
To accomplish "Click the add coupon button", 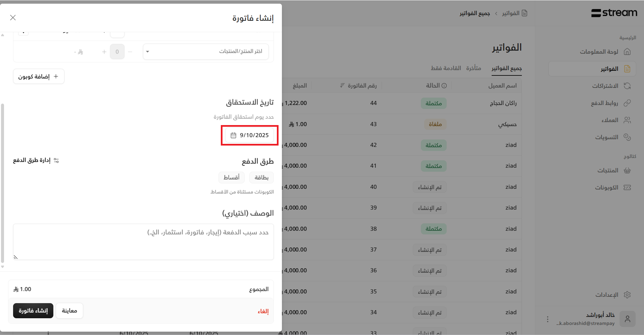I will (39, 76).
